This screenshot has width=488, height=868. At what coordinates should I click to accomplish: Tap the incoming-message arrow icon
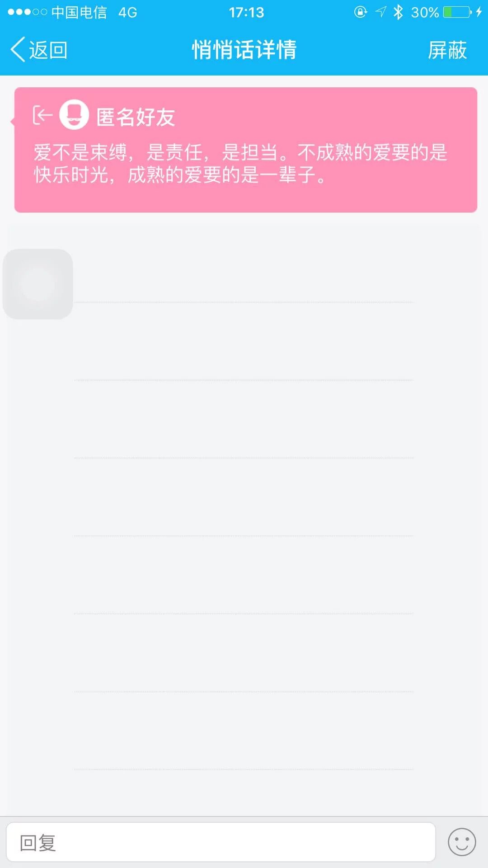click(42, 115)
